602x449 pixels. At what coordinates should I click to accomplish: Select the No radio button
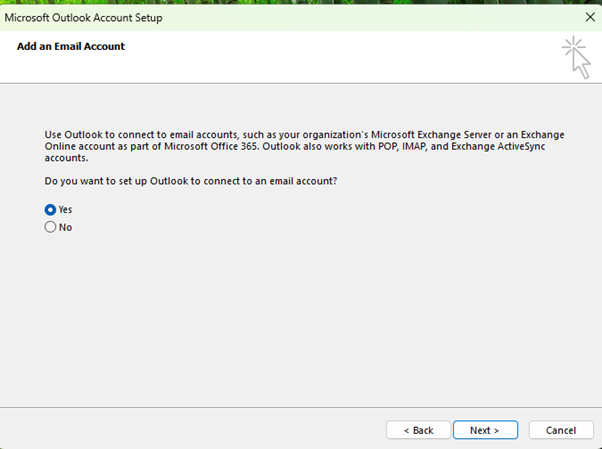[50, 227]
